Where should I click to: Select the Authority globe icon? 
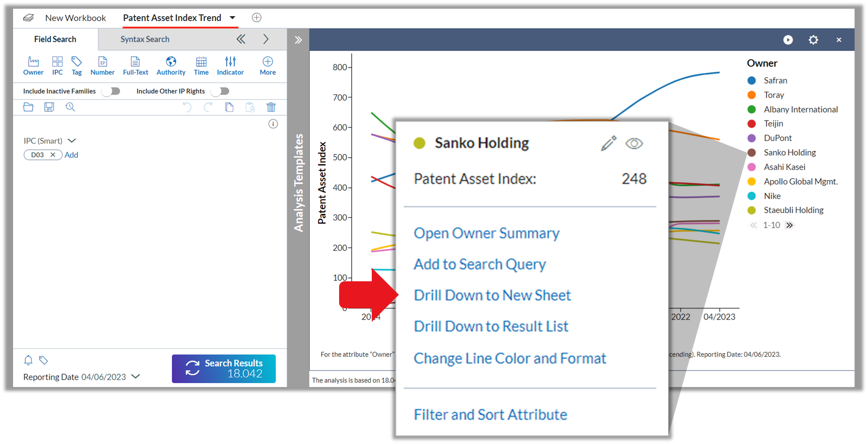tap(171, 61)
